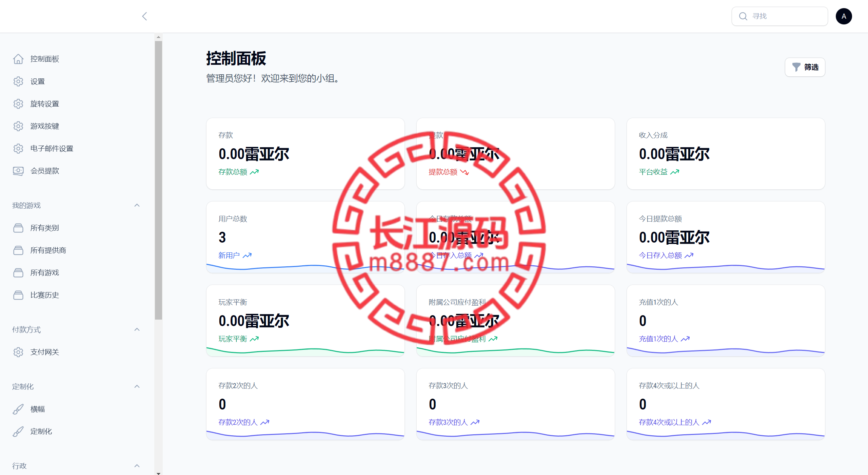Viewport: 868px width, 475px height.
Task: Click the trend-down icon next to 提款总额
Action: (465, 172)
